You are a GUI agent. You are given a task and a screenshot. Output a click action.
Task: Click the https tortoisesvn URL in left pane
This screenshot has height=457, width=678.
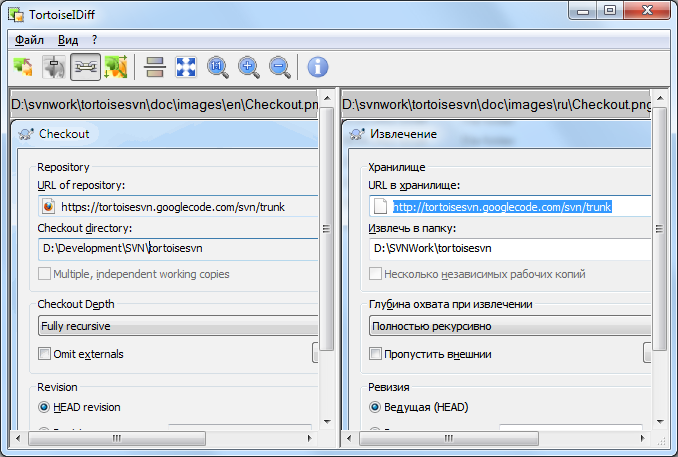click(173, 207)
